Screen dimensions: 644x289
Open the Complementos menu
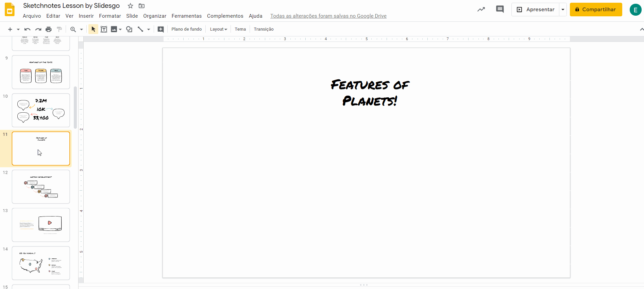pos(225,16)
